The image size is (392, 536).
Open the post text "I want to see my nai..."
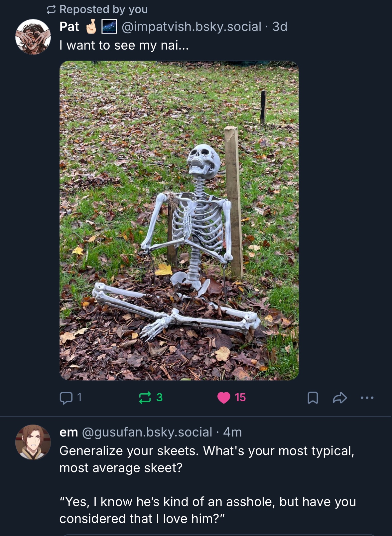(124, 45)
